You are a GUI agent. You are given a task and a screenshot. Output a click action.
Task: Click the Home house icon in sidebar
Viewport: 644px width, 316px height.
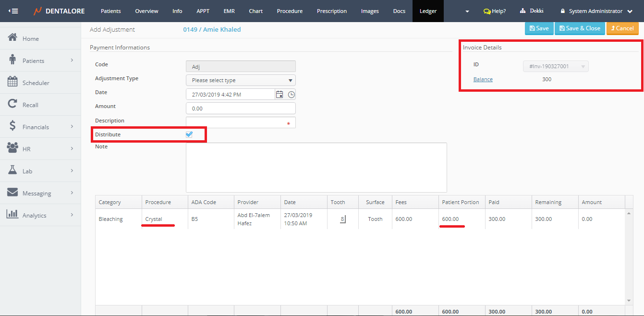(13, 38)
